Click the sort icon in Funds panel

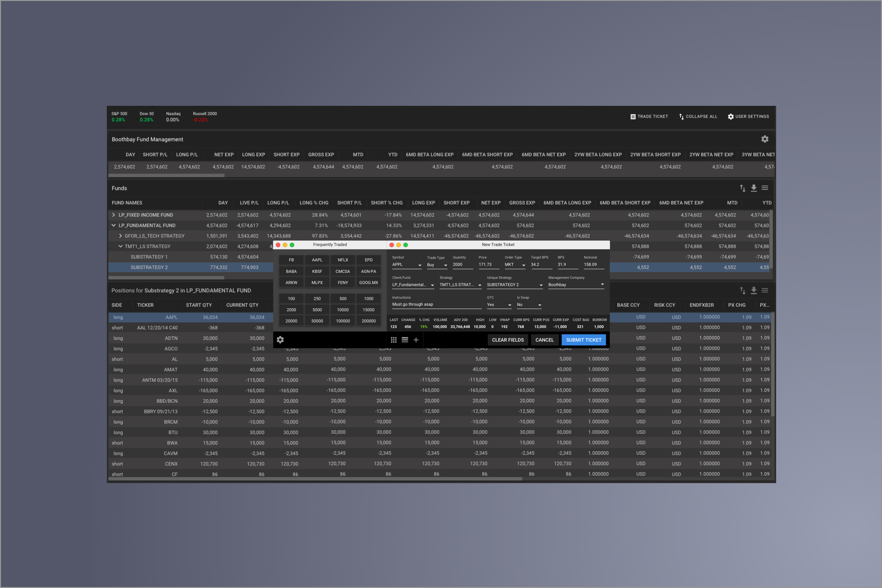[742, 188]
